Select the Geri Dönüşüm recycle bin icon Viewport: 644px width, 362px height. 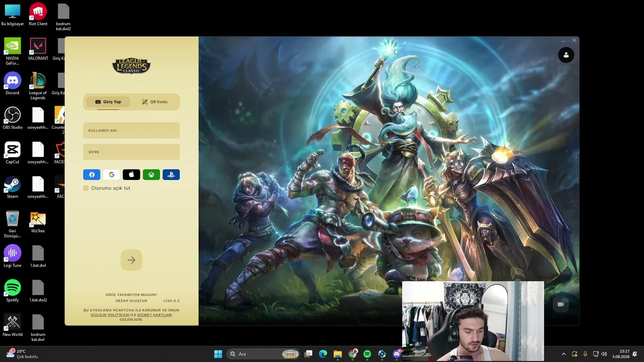pos(13,224)
